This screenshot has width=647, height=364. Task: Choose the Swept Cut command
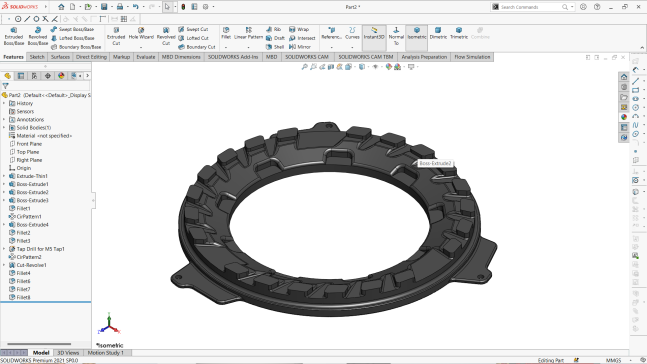(x=193, y=29)
